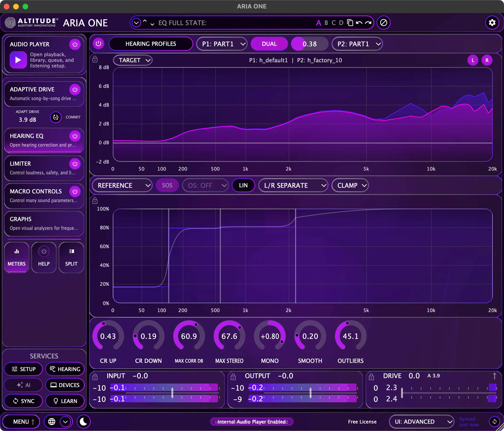Image resolution: width=504 pixels, height=431 pixels.
Task: Select the previous preset up arrow
Action: click(145, 21)
